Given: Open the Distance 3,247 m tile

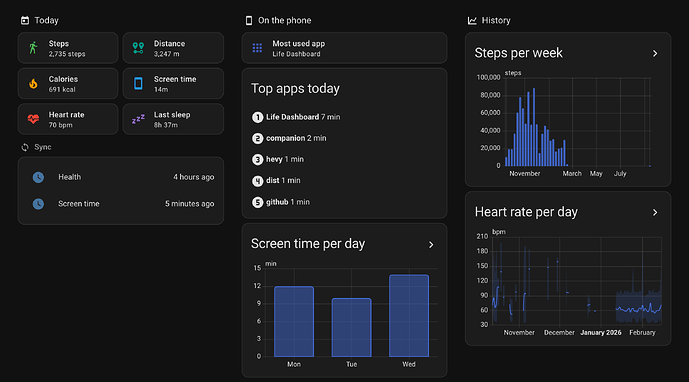Looking at the screenshot, I should 173,48.
